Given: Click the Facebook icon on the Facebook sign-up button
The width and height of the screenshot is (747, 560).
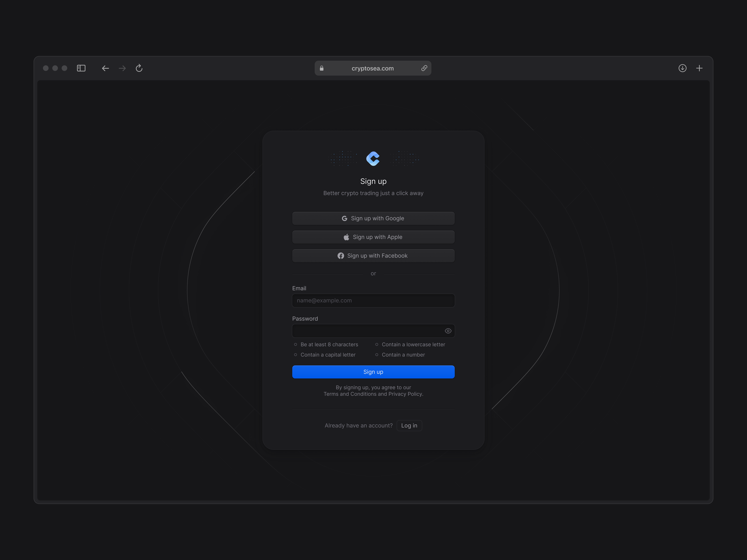Looking at the screenshot, I should pos(341,255).
